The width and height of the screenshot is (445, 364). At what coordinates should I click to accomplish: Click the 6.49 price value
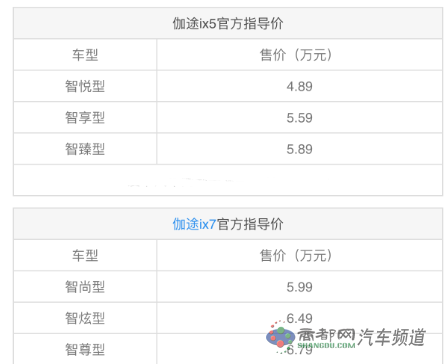(x=299, y=318)
